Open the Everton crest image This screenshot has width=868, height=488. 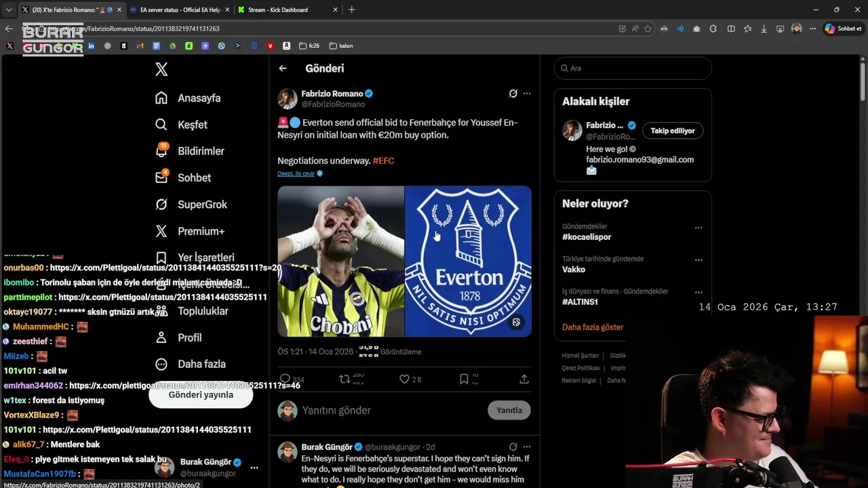click(x=469, y=262)
